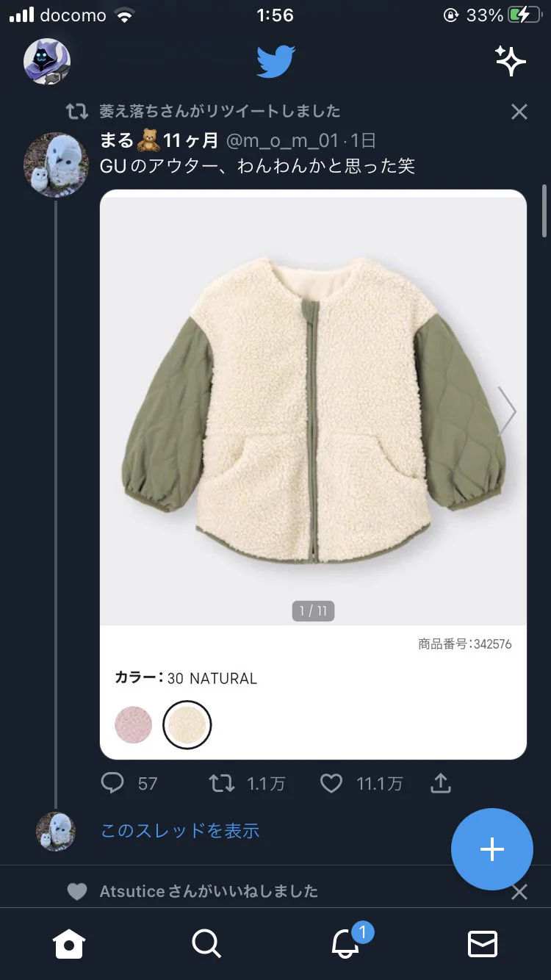
Task: Open the このスレッドを表示 link
Action: point(180,831)
